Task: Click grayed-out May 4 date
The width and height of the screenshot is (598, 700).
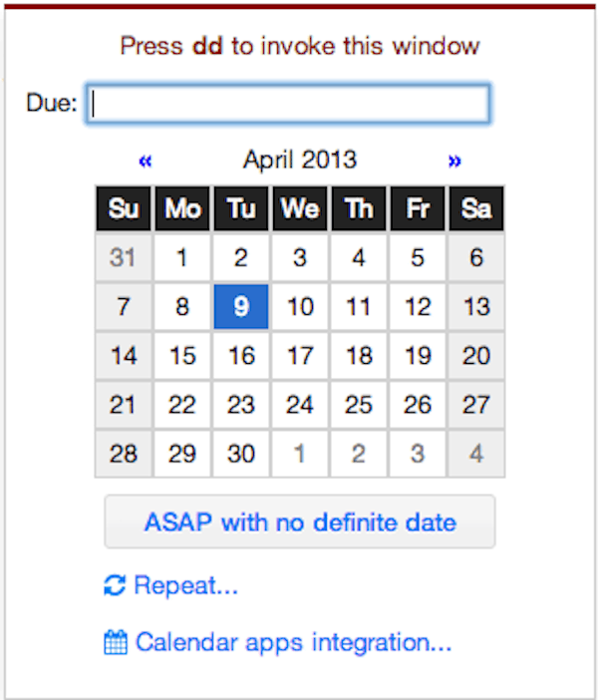Action: [x=476, y=454]
